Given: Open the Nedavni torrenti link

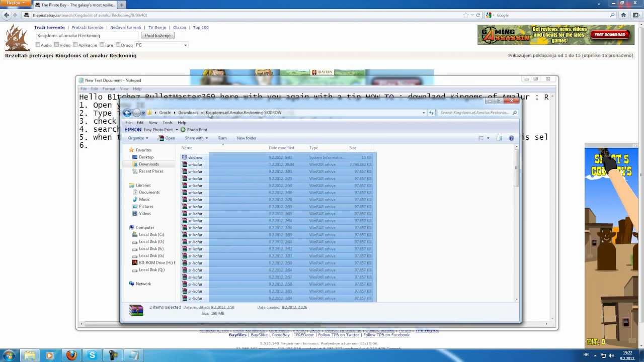Looking at the screenshot, I should pyautogui.click(x=126, y=28).
